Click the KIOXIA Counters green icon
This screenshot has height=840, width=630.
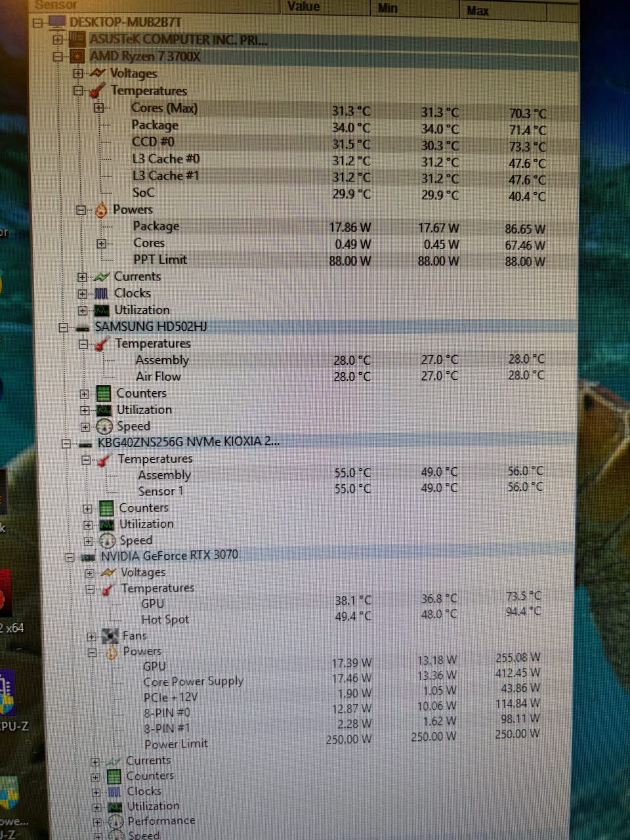tap(106, 508)
